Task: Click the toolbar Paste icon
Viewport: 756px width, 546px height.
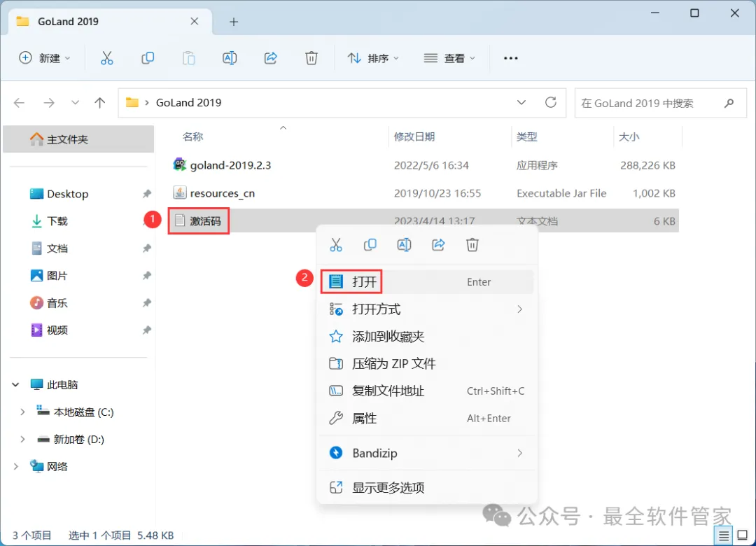Action: (x=188, y=58)
